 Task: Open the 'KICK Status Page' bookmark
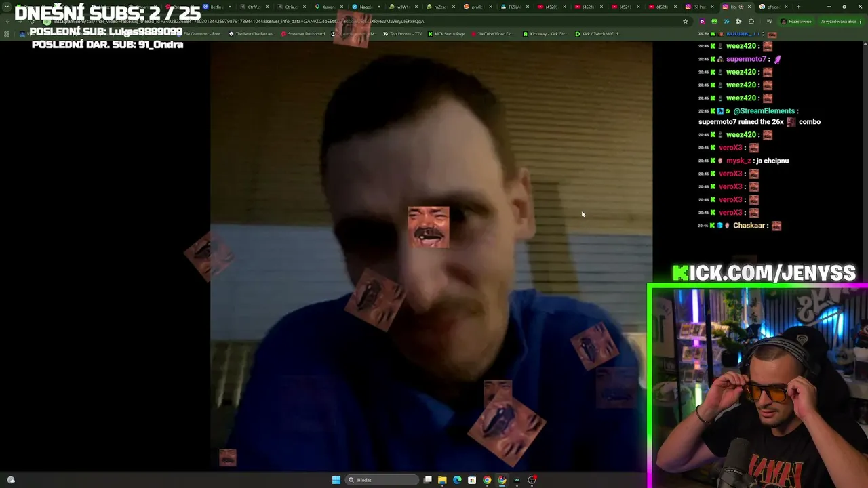pos(446,33)
